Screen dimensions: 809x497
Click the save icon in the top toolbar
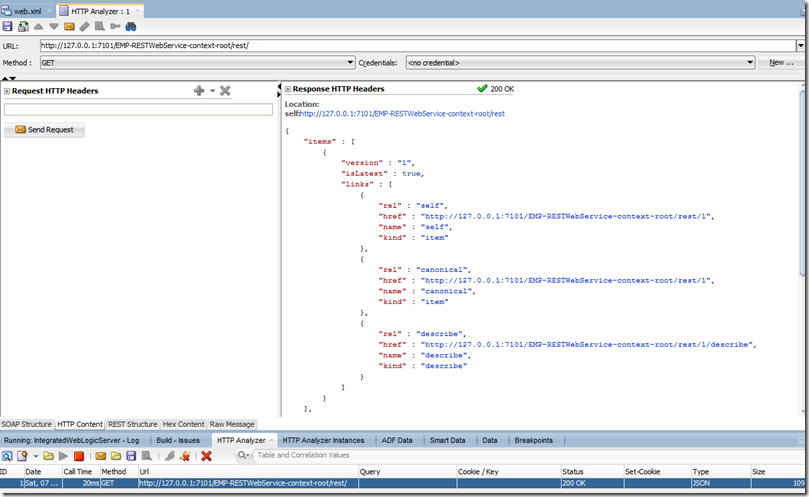click(8, 26)
